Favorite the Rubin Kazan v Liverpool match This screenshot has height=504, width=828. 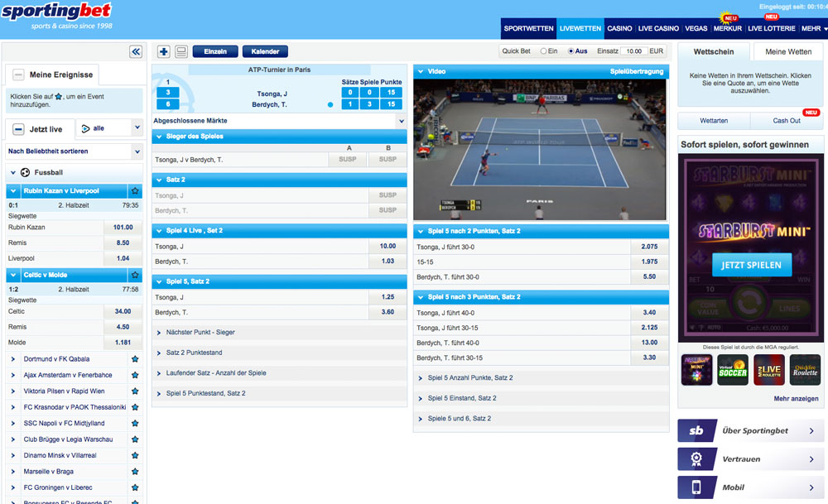(x=135, y=191)
